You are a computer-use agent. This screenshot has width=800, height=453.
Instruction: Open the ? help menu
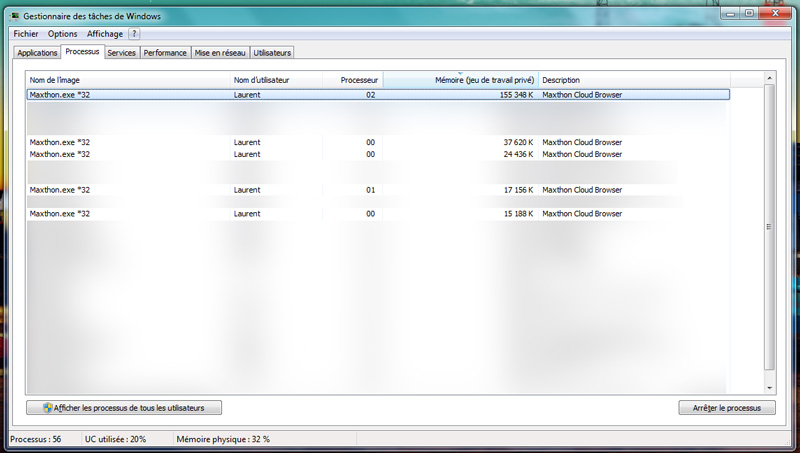click(134, 34)
